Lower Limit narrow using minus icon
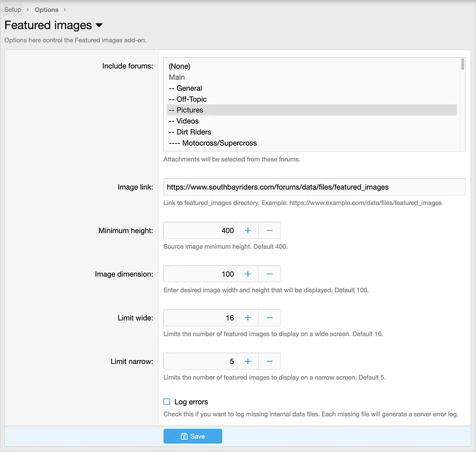 click(269, 362)
